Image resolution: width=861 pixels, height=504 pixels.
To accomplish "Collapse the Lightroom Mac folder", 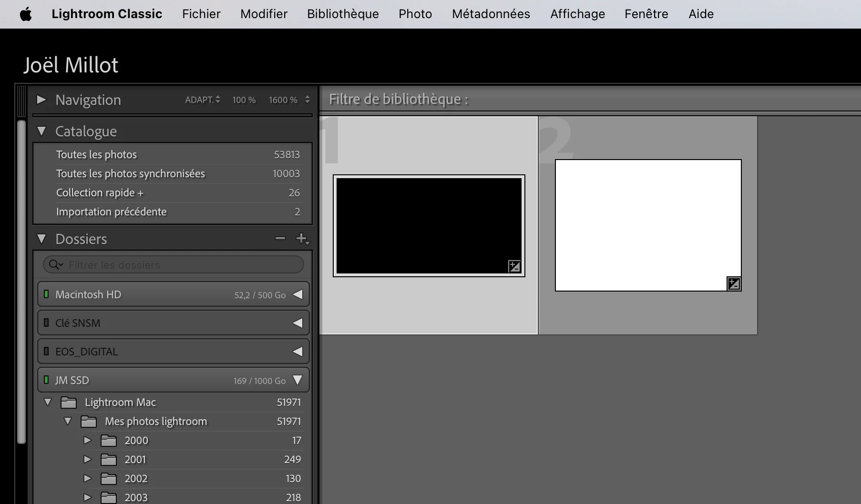I will click(x=48, y=402).
